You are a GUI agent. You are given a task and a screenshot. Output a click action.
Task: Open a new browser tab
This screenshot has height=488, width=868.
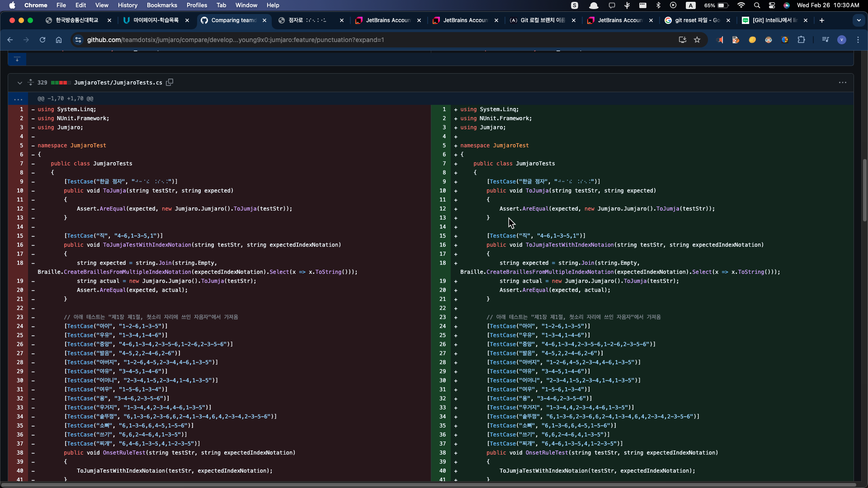(821, 20)
